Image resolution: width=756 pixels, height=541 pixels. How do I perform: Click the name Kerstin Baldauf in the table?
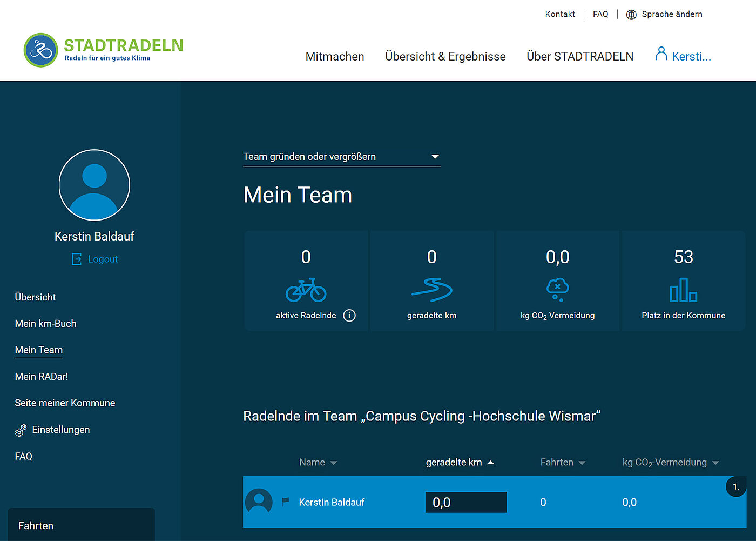click(332, 502)
